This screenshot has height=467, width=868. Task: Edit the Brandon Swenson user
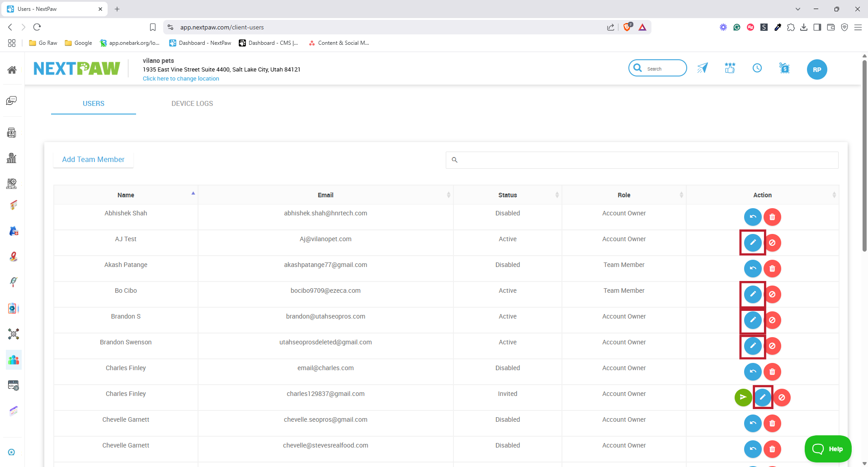point(753,346)
